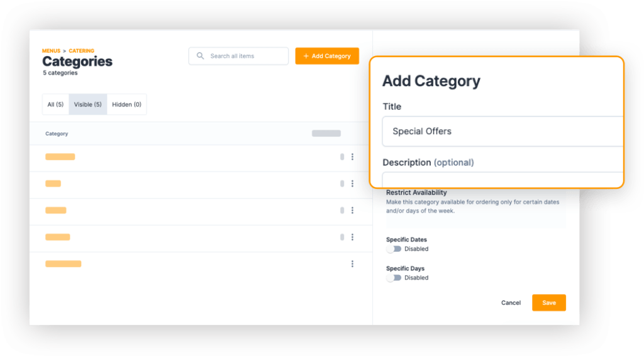Open the first category row's three-dot menu
Image resolution: width=644 pixels, height=357 pixels.
[x=352, y=157]
